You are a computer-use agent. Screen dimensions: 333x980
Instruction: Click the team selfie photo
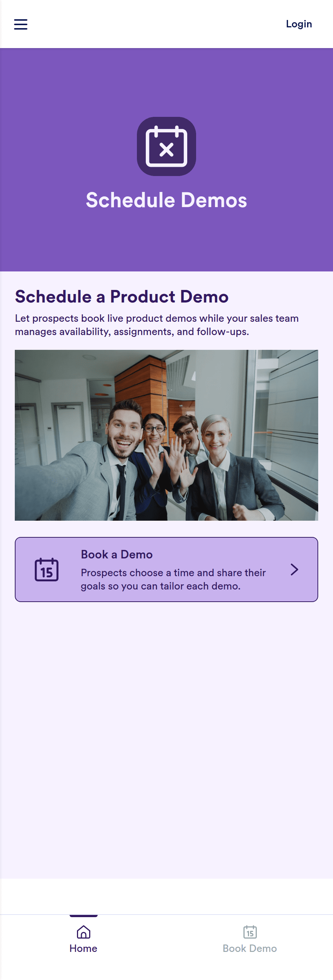pos(166,435)
